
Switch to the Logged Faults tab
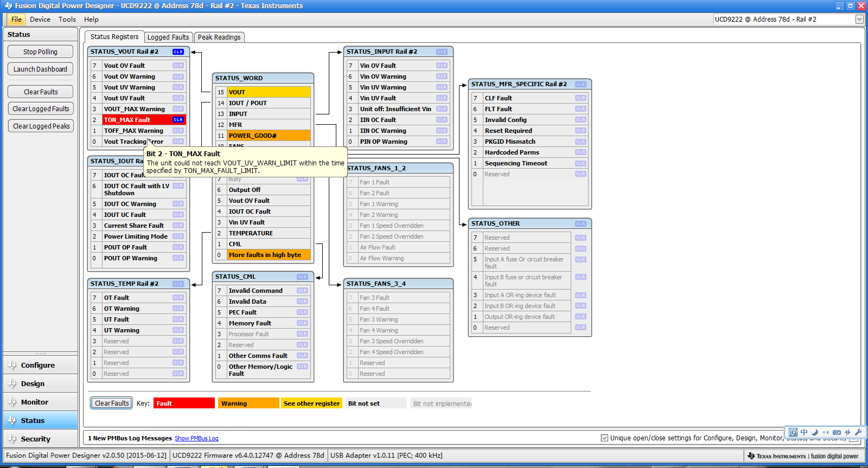point(168,37)
